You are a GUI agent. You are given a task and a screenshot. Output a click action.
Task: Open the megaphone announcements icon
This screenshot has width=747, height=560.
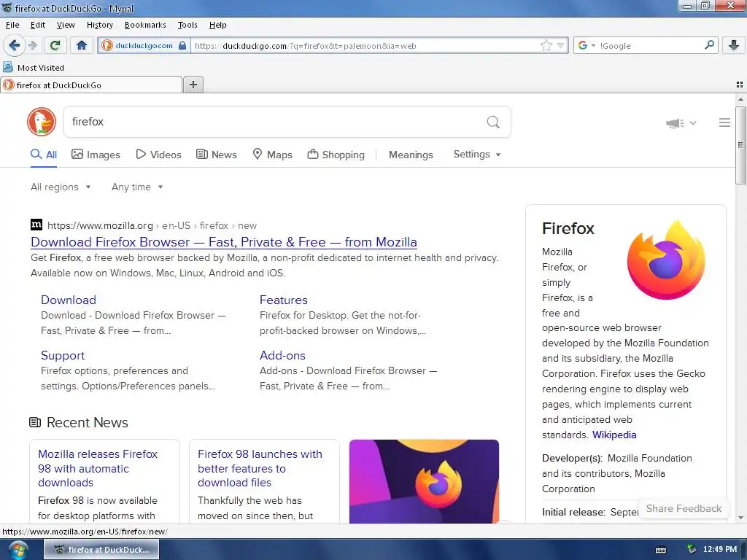[675, 123]
